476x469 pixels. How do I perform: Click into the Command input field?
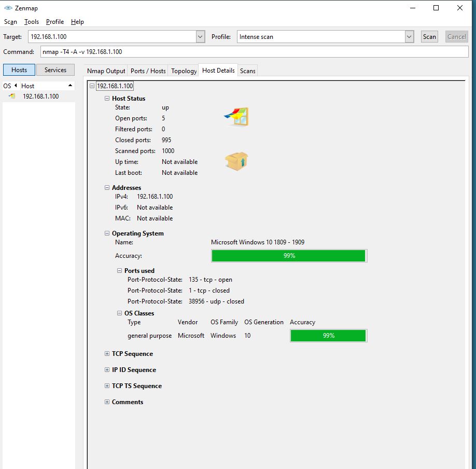[255, 52]
